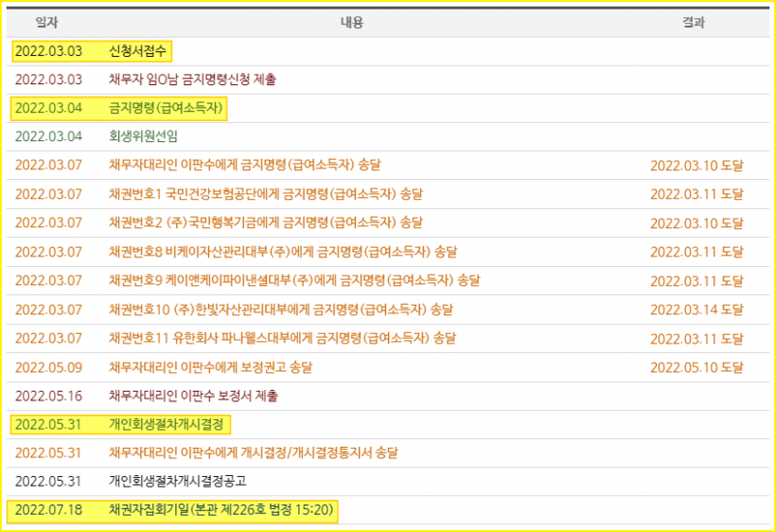
Task: Click 2022.03.10 도달 result for 국민행복기금 row
Action: 697,223
